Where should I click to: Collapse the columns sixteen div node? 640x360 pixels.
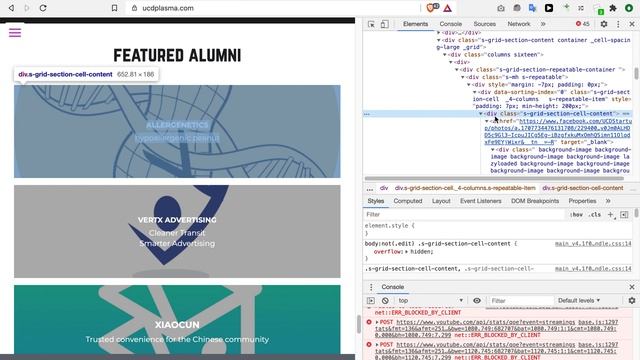point(445,54)
